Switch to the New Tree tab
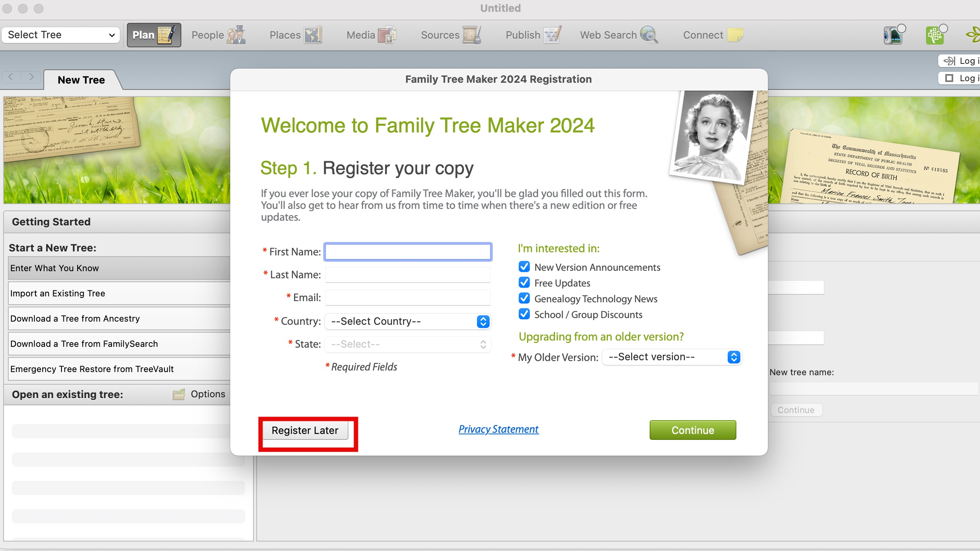980x551 pixels. tap(81, 80)
